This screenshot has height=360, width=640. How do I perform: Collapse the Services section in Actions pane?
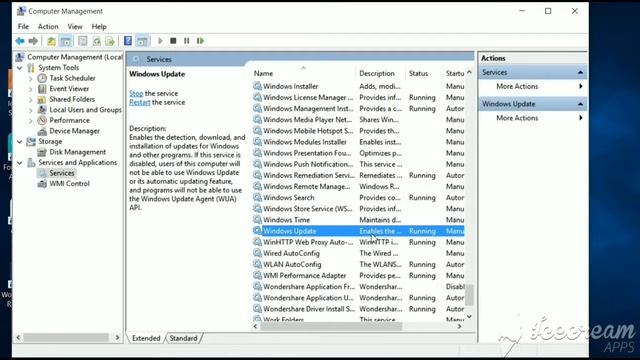(x=580, y=72)
